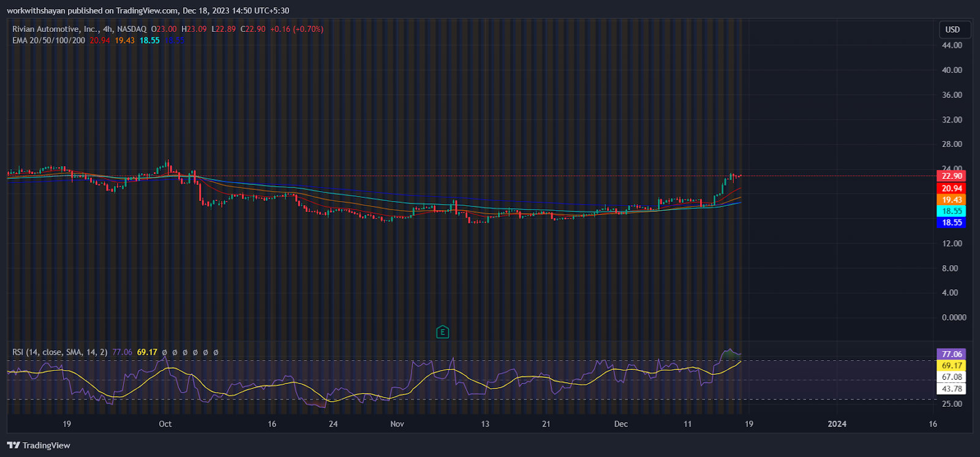Click the yellow 69.17 value in RSI legend
Image resolution: width=980 pixels, height=457 pixels.
(147, 352)
